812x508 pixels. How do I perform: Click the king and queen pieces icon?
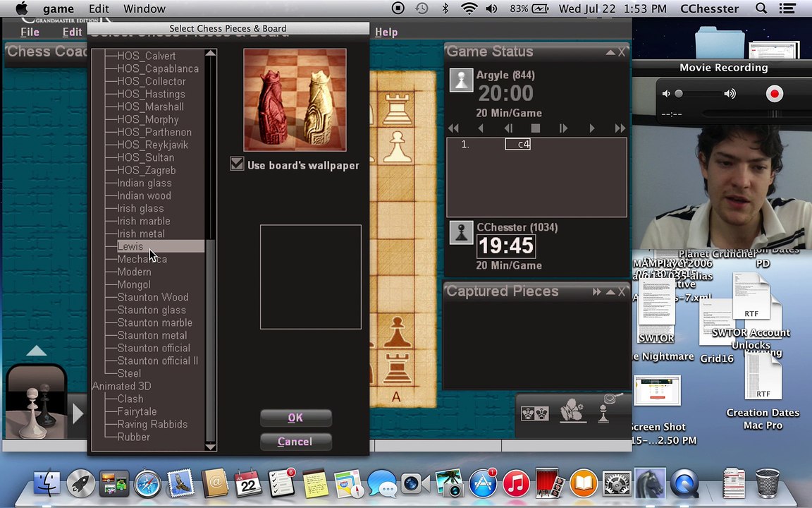(x=535, y=413)
